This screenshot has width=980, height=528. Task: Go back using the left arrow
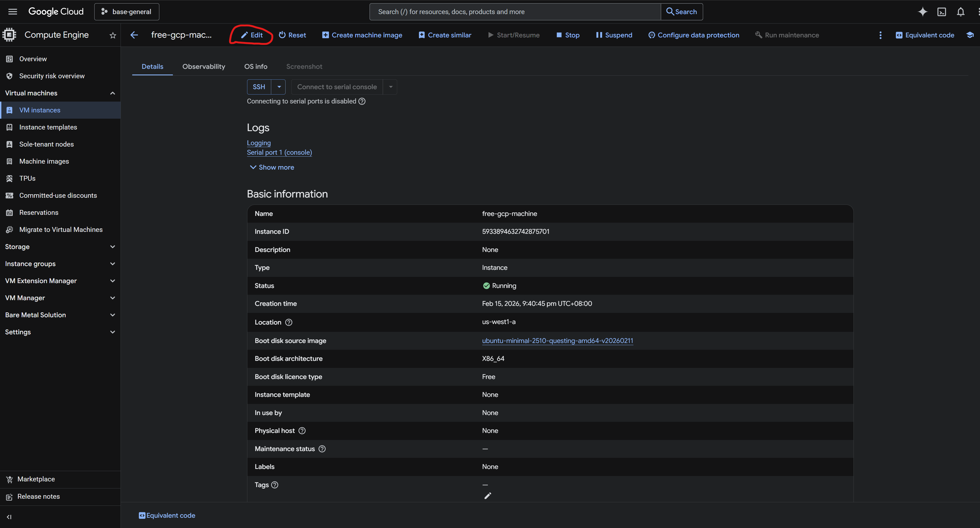(x=134, y=35)
